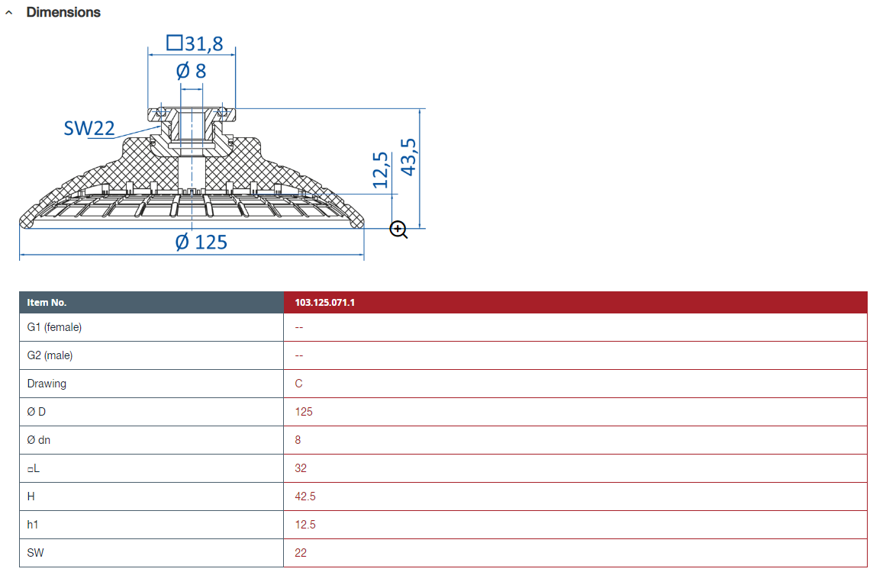Viewport: 886px width, 588px height.
Task: Select the 'H' row label
Action: [x=31, y=496]
